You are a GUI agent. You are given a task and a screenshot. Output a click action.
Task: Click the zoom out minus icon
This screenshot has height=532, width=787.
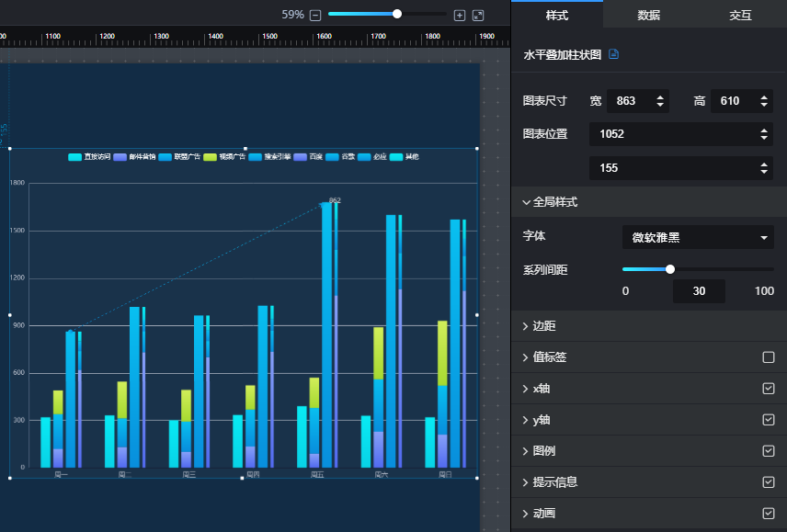tap(315, 15)
